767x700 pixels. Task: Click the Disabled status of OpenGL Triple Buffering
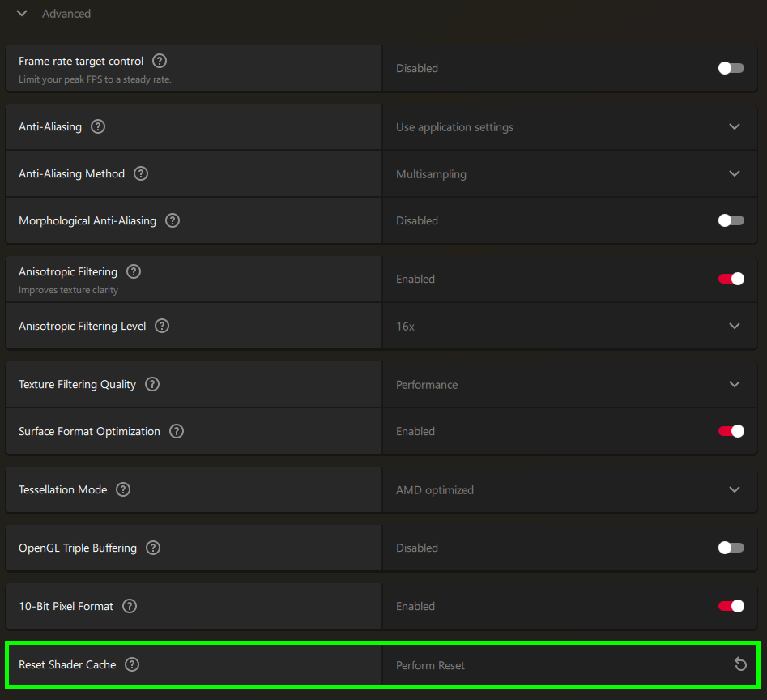417,548
